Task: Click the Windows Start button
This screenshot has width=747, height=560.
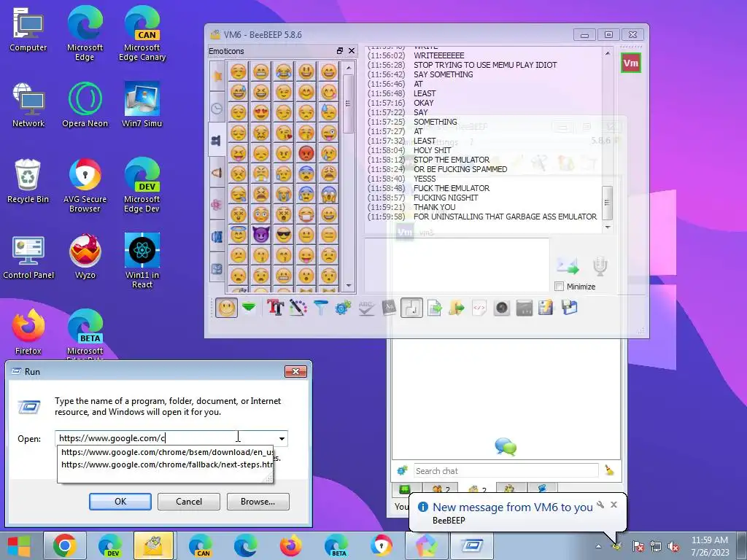Action: (x=19, y=545)
